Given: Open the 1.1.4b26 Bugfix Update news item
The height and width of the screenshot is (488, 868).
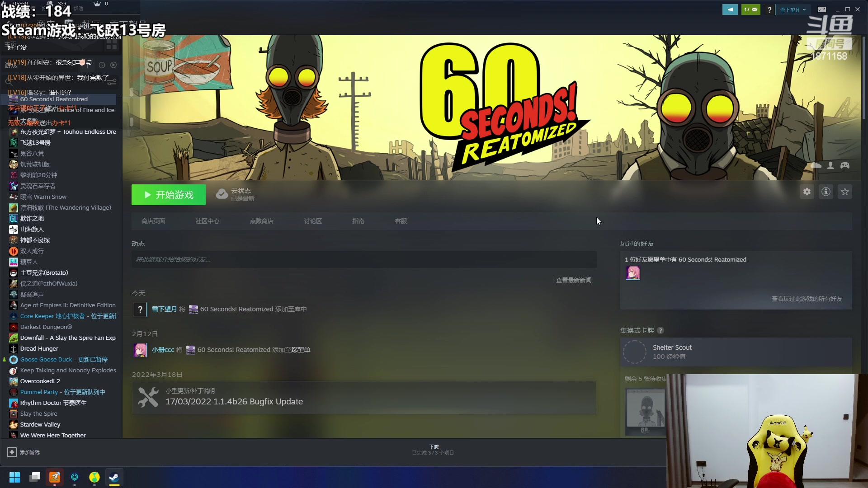Looking at the screenshot, I should pyautogui.click(x=364, y=398).
